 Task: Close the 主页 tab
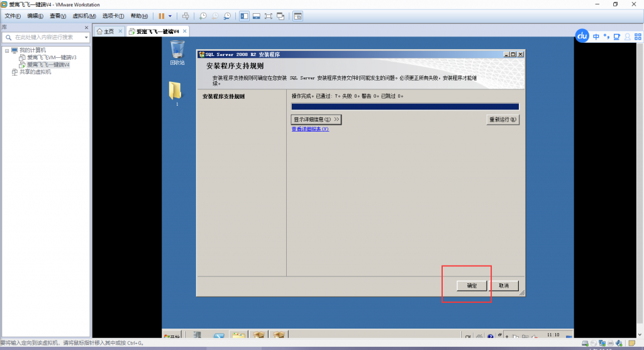[120, 31]
